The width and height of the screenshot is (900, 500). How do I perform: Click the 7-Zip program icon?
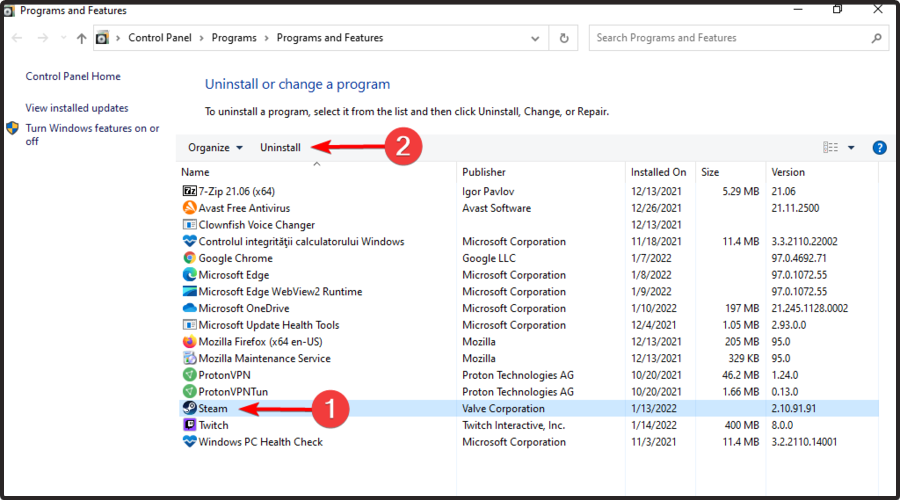(x=189, y=191)
